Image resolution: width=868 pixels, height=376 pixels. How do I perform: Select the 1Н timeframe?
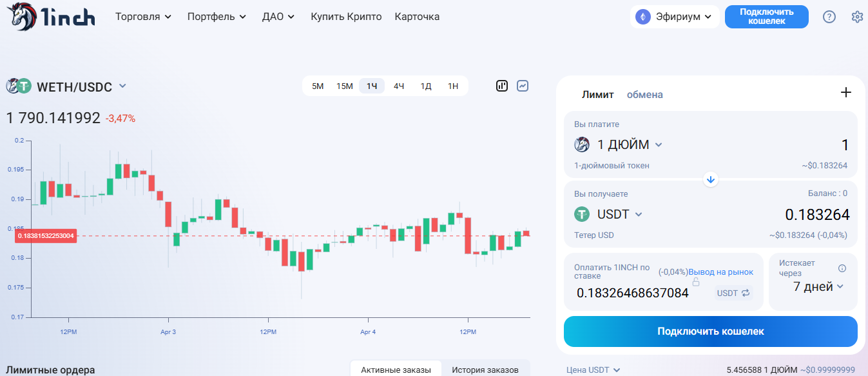[453, 86]
